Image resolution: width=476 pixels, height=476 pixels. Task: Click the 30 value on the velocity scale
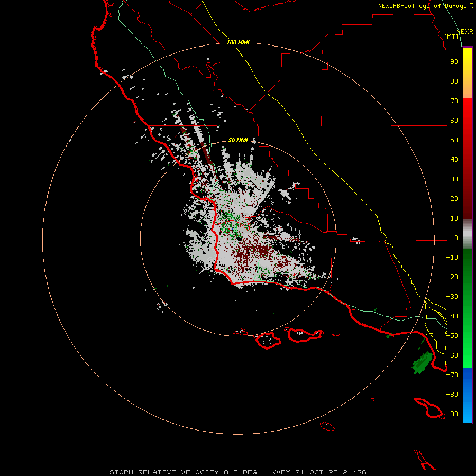(x=454, y=179)
